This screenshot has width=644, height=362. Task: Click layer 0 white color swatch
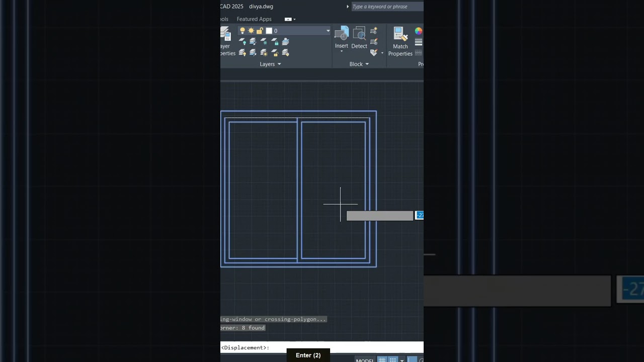pyautogui.click(x=269, y=31)
